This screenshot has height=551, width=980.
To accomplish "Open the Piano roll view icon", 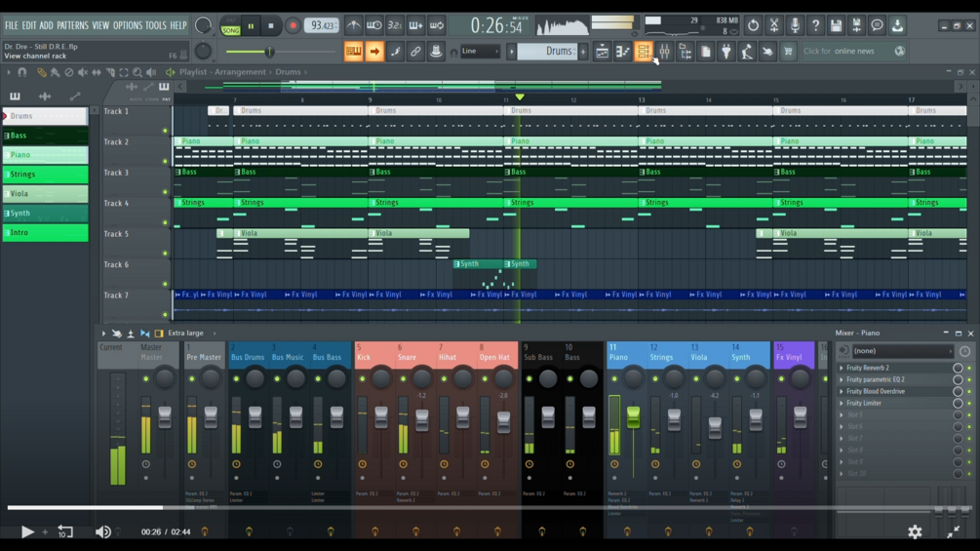I will [622, 52].
